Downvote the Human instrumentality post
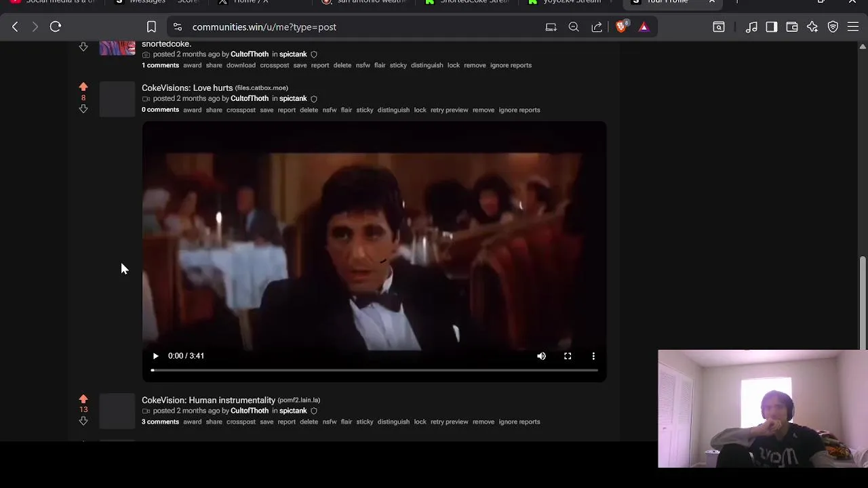Viewport: 868px width, 488px height. [83, 421]
